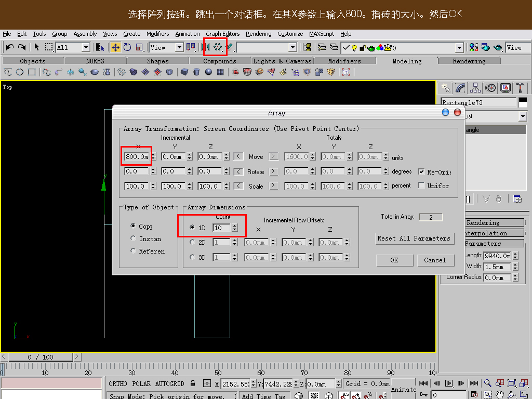
Task: Choose the 1D array dimension radio
Action: (192, 228)
